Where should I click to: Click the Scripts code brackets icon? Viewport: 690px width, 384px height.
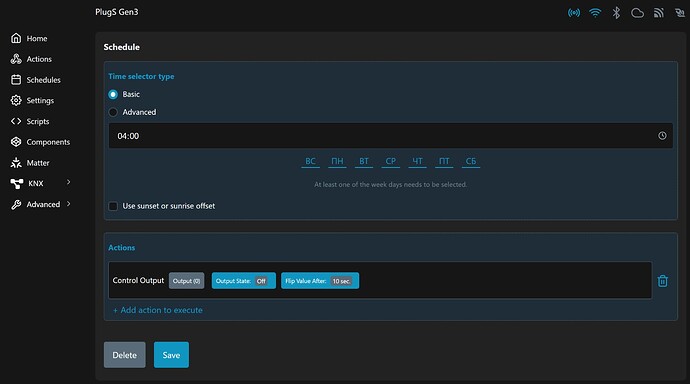pyautogui.click(x=16, y=121)
